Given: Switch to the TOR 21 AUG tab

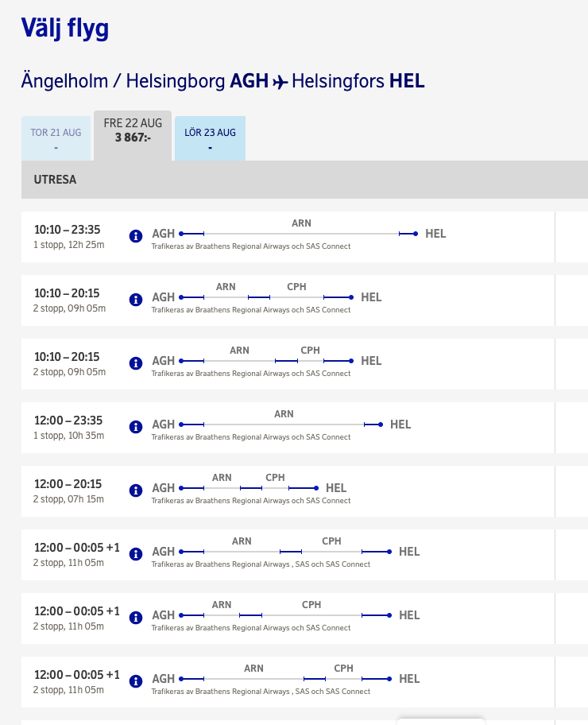Looking at the screenshot, I should (56, 138).
